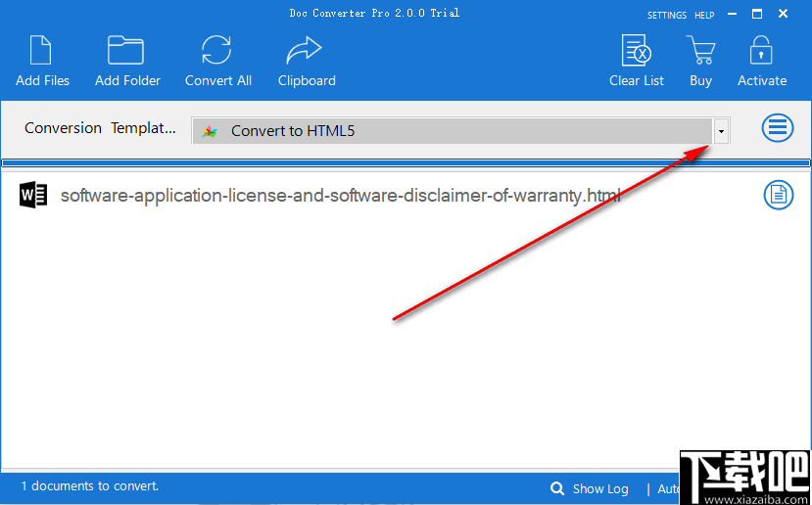The width and height of the screenshot is (812, 505).
Task: Click the magnifier icon beside Show Log
Action: (557, 488)
